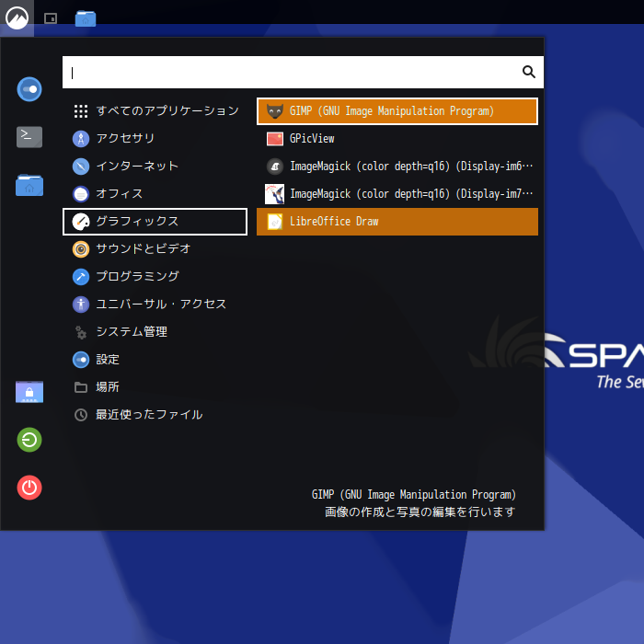The width and height of the screenshot is (644, 644).
Task: Open the file manager from menu sidebar
Action: pos(29,185)
